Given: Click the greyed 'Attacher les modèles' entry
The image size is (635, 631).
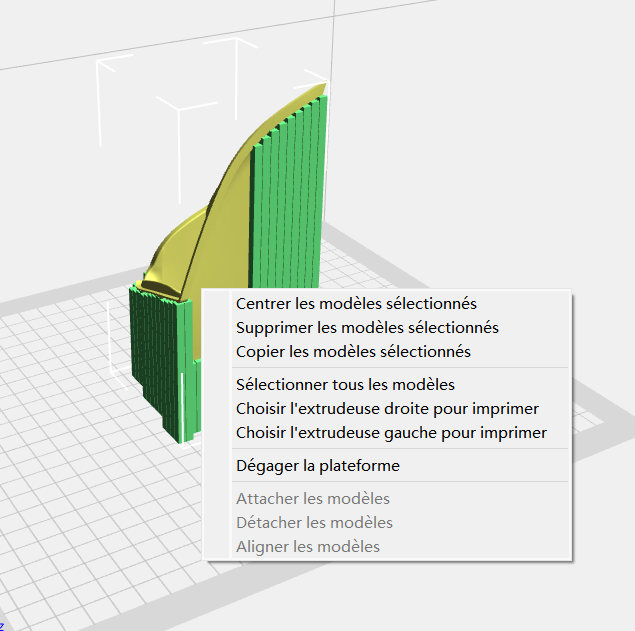Looking at the screenshot, I should click(x=387, y=499).
